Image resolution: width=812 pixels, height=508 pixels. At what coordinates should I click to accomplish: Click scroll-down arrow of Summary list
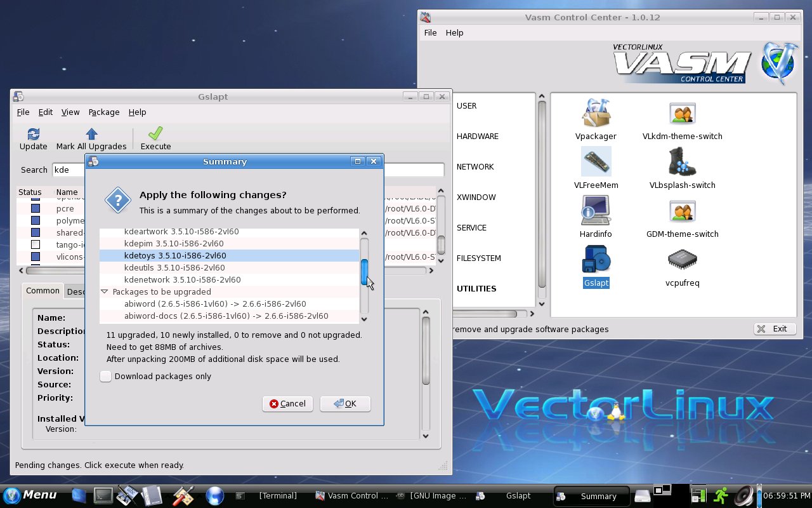pos(364,319)
